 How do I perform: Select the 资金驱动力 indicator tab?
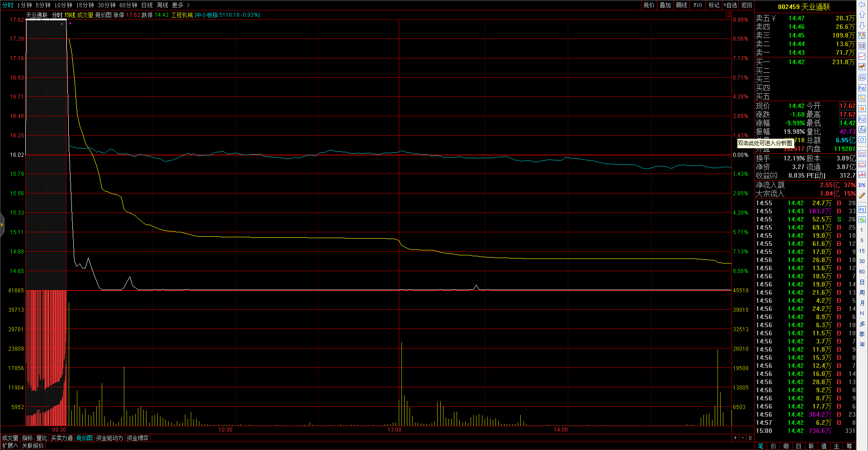(x=109, y=438)
